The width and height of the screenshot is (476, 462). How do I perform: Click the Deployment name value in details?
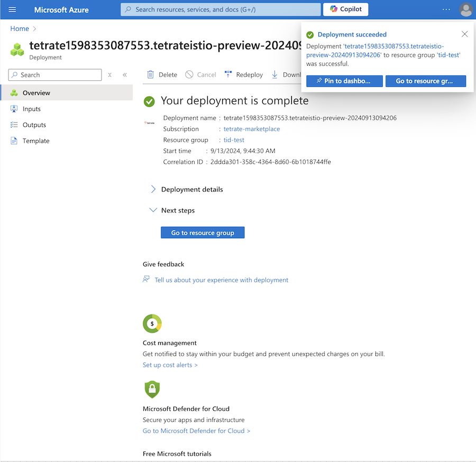click(310, 118)
